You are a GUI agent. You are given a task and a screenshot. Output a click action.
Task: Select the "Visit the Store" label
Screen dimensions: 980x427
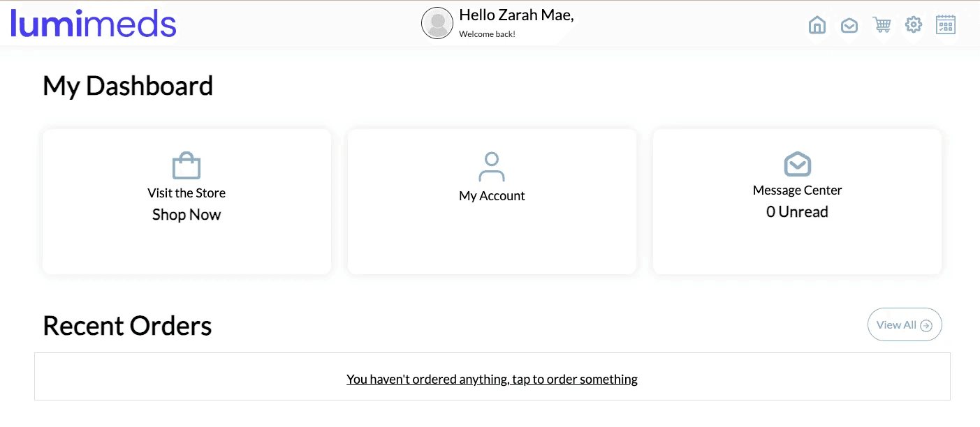[187, 193]
